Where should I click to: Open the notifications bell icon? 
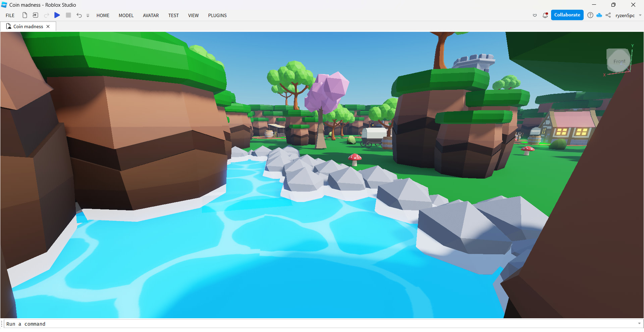coord(545,15)
